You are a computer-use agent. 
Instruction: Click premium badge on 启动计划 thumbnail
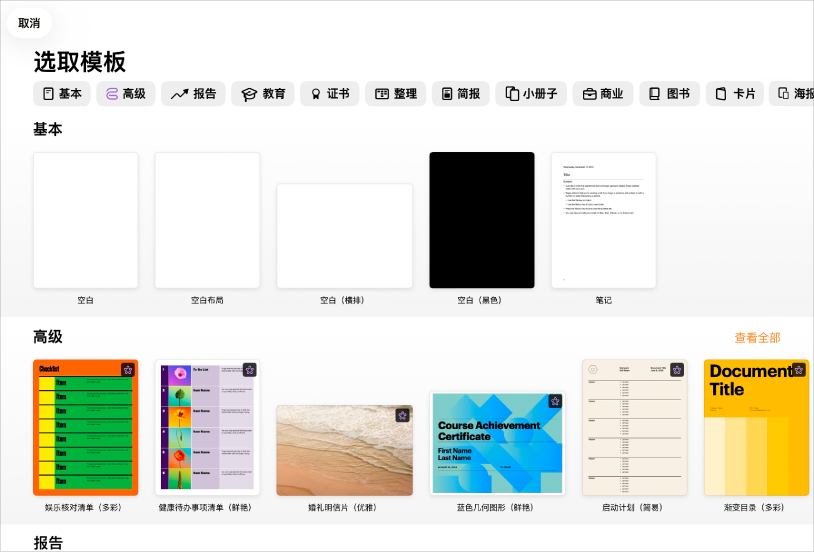(677, 370)
